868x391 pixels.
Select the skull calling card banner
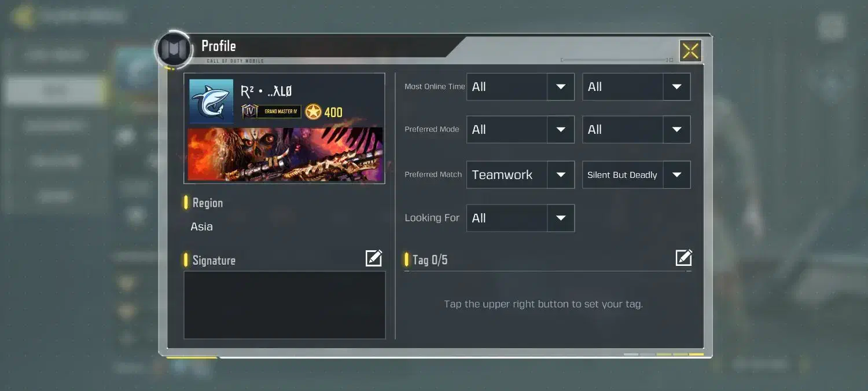285,155
